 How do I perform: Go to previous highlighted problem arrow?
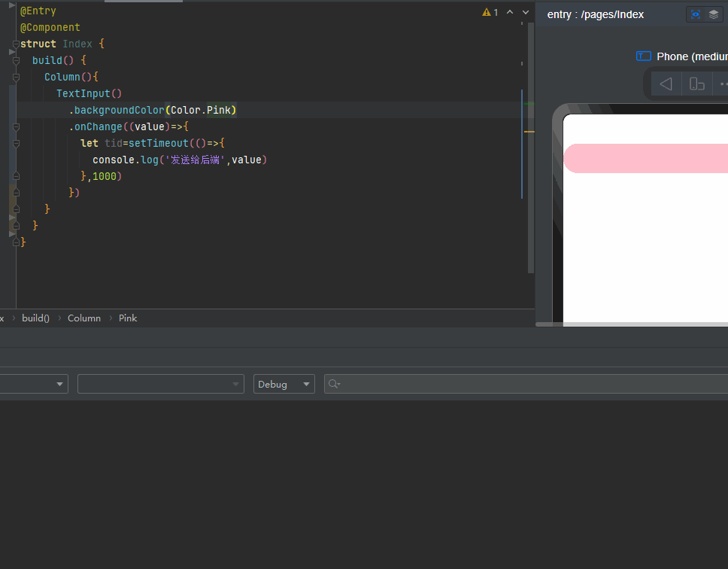click(x=510, y=12)
